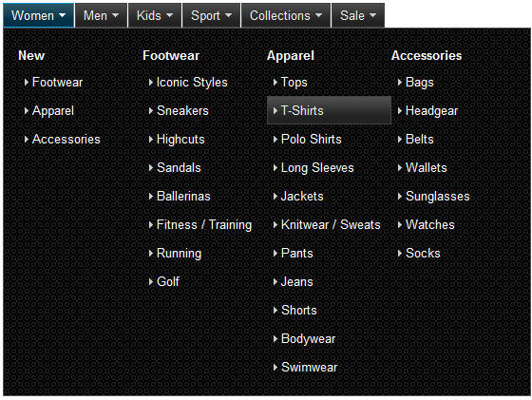Select the Women menu tab
Screen dimensions: 532x400
[x=39, y=15]
